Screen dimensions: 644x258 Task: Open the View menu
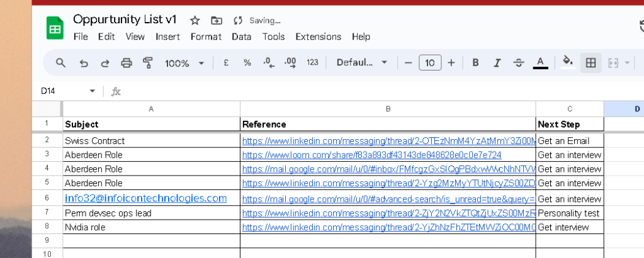coord(135,36)
